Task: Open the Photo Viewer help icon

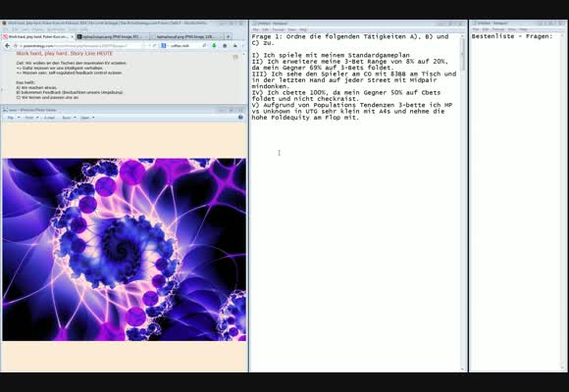Action: 240,118
